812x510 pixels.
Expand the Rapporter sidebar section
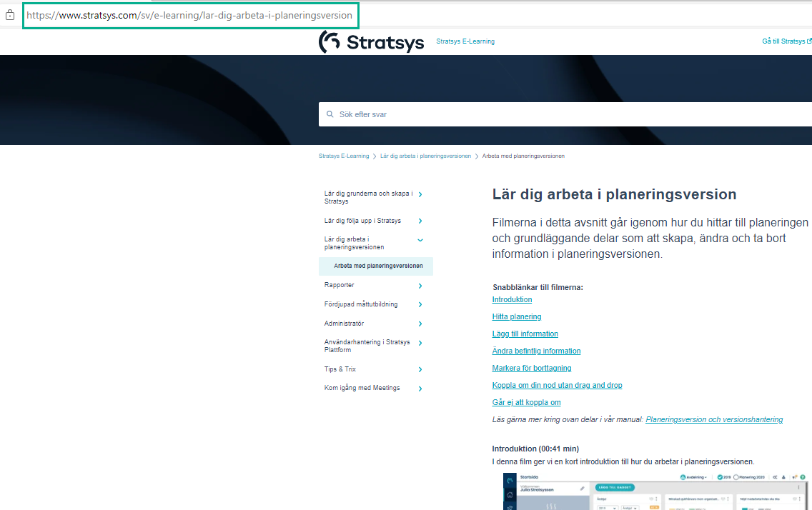[x=420, y=286]
